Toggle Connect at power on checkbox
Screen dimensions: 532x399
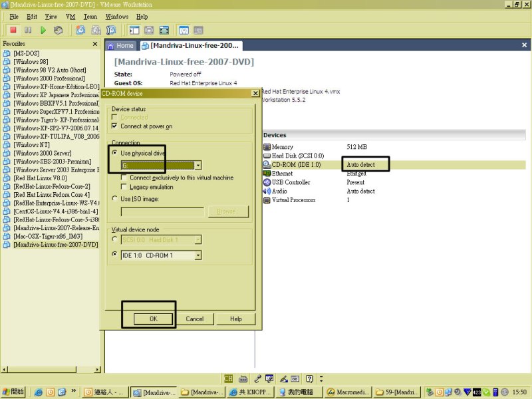[114, 126]
